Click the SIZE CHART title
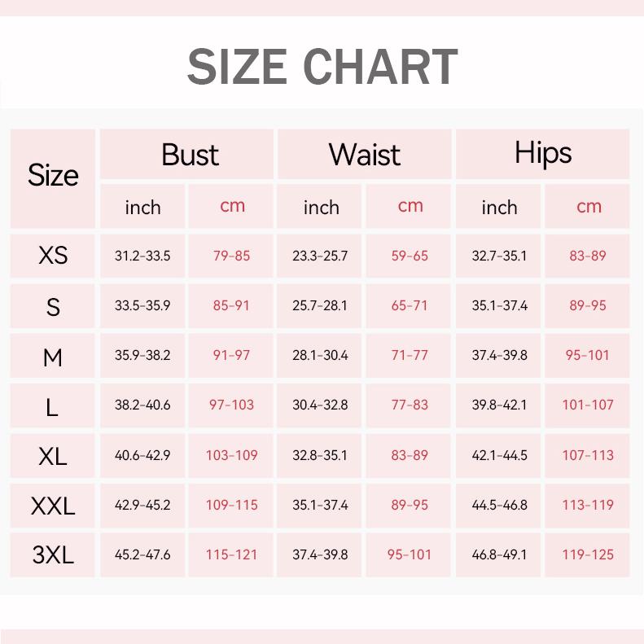 point(322,67)
